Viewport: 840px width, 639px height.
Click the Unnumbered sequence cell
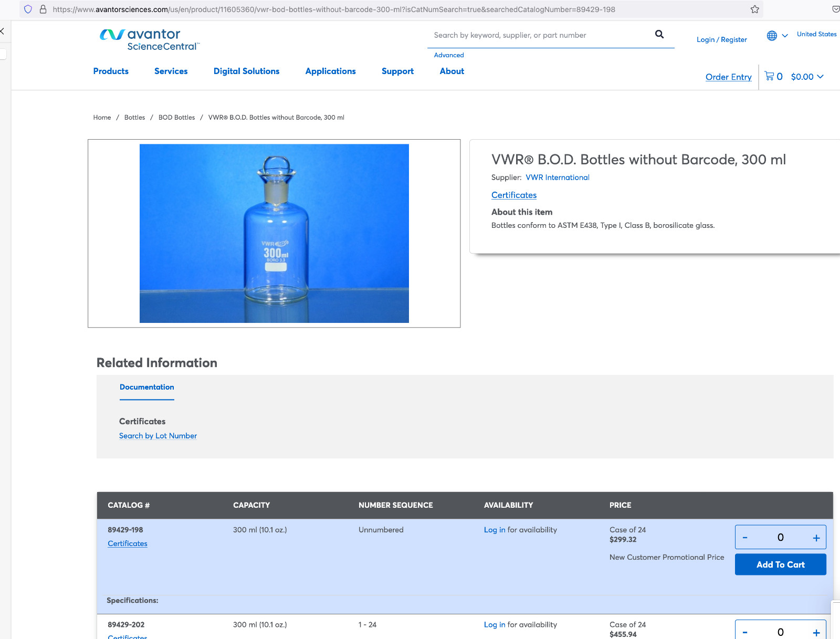(381, 530)
